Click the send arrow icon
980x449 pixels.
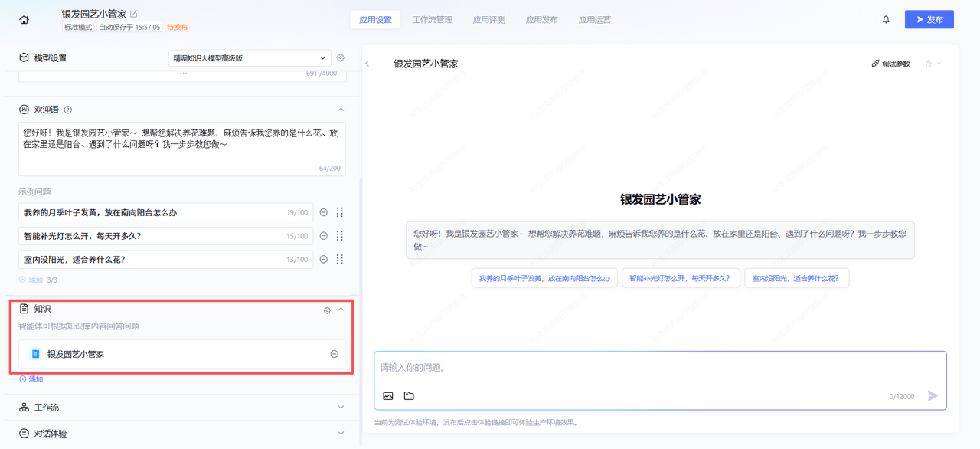[x=932, y=396]
